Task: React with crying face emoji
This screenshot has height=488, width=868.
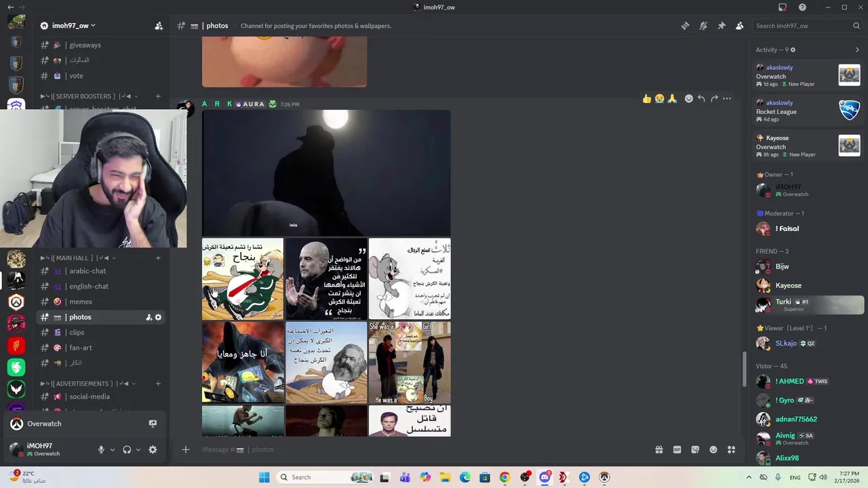Action: coord(659,98)
